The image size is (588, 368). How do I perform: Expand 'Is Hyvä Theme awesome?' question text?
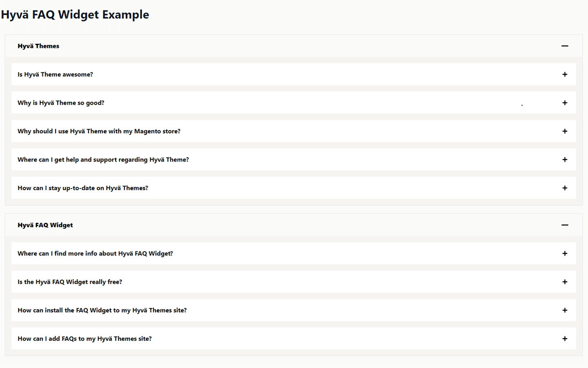coord(55,74)
